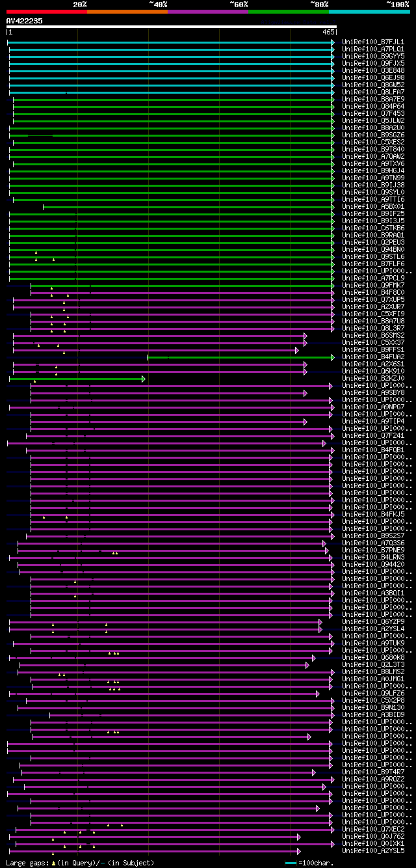This screenshot has width=416, height=868.
Task: Open hit UniRef100_A9RQZ2
Action: click(373, 779)
